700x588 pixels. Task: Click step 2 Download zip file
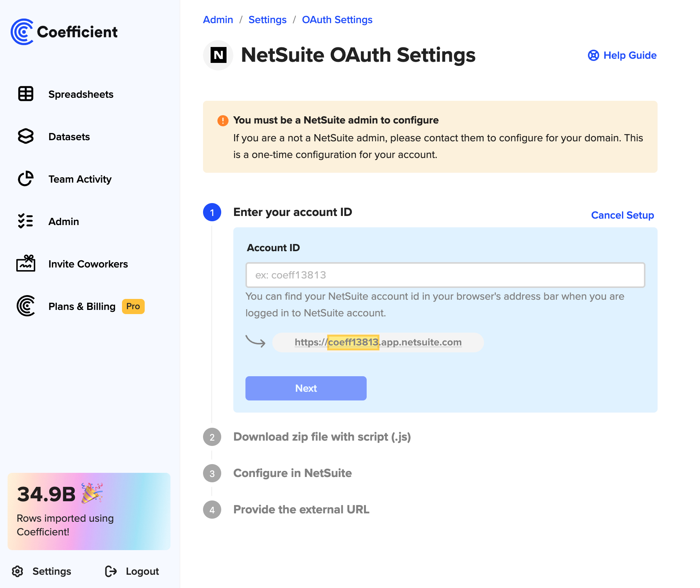point(322,437)
